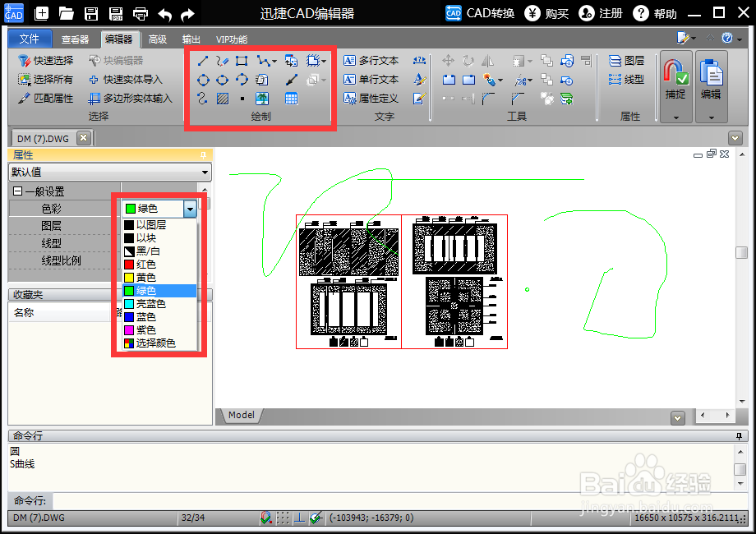Select the S-curve Spline tool
Screen dimensions: 756x534
(202, 99)
